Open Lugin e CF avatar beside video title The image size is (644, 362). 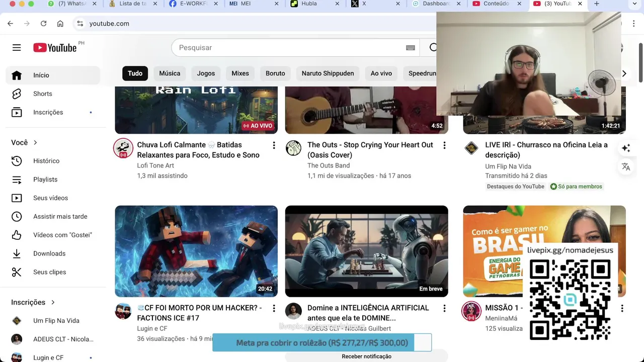pos(123,311)
